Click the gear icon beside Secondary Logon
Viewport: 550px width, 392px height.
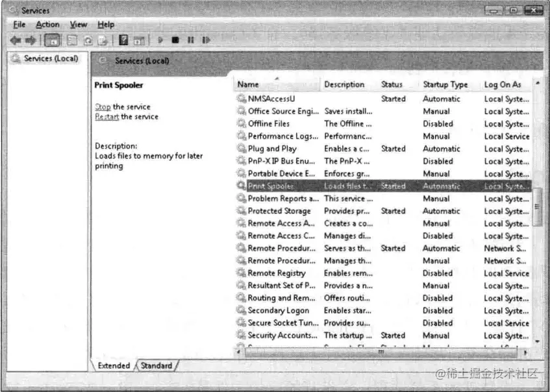click(x=242, y=310)
